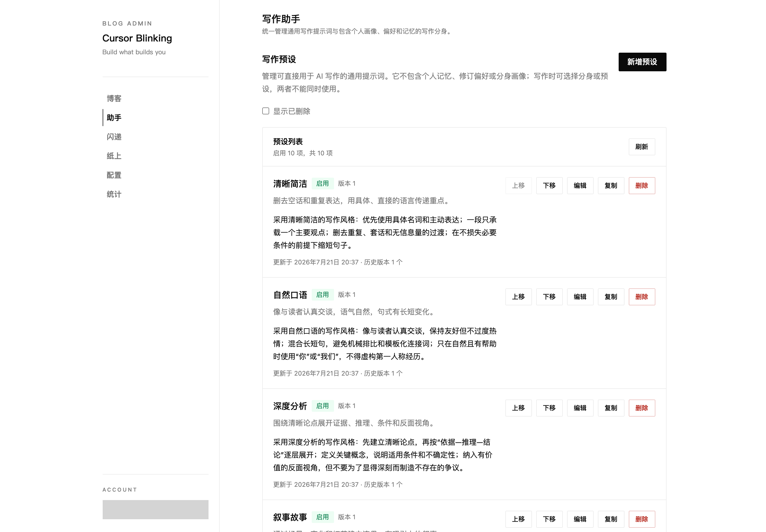
Task: Delete the 深度分析 preset
Action: point(642,408)
